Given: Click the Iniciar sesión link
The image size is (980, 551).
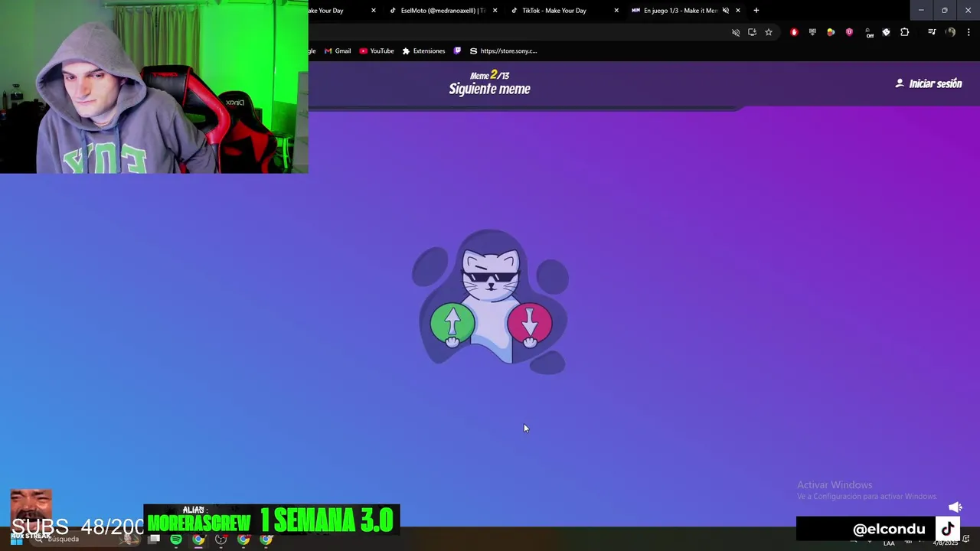Looking at the screenshot, I should (929, 83).
